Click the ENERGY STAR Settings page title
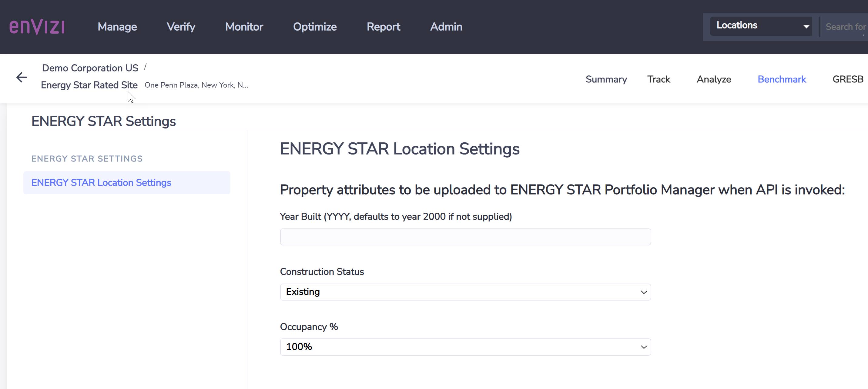This screenshot has height=389, width=868. (103, 121)
